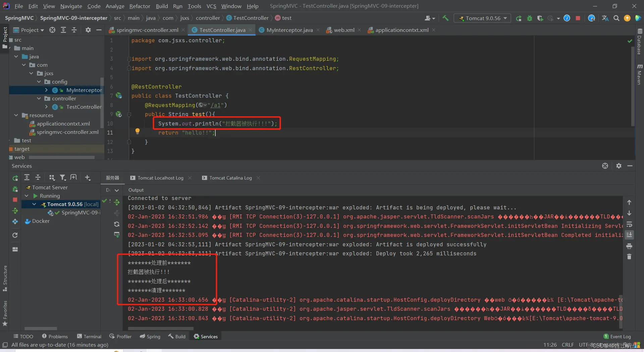Start debugging with the bug icon
The height and width of the screenshot is (352, 644).
530,18
